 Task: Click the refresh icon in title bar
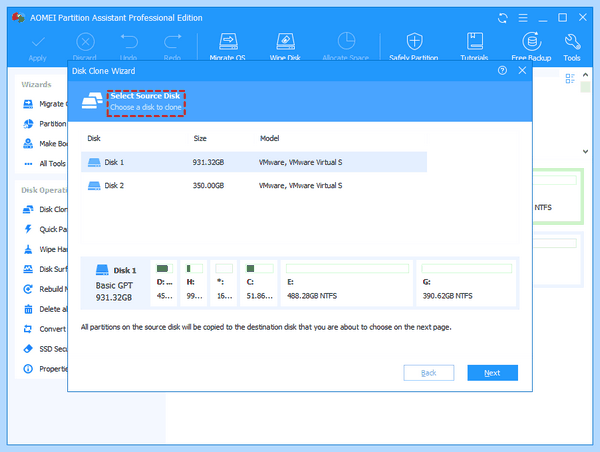(x=503, y=18)
